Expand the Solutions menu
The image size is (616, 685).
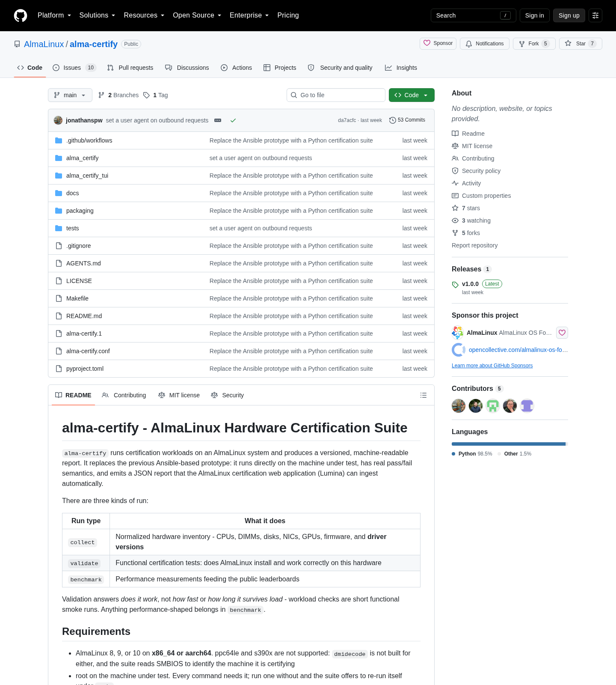click(97, 15)
